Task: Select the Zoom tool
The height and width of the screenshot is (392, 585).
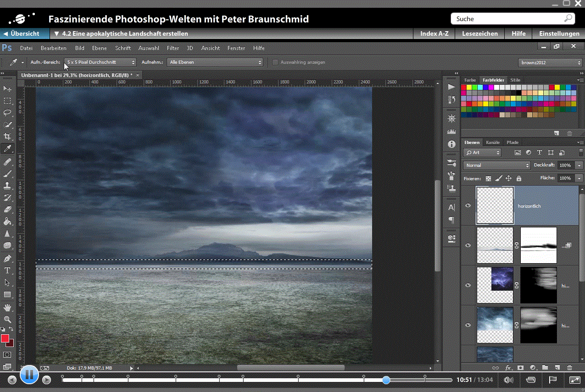Action: 7,319
